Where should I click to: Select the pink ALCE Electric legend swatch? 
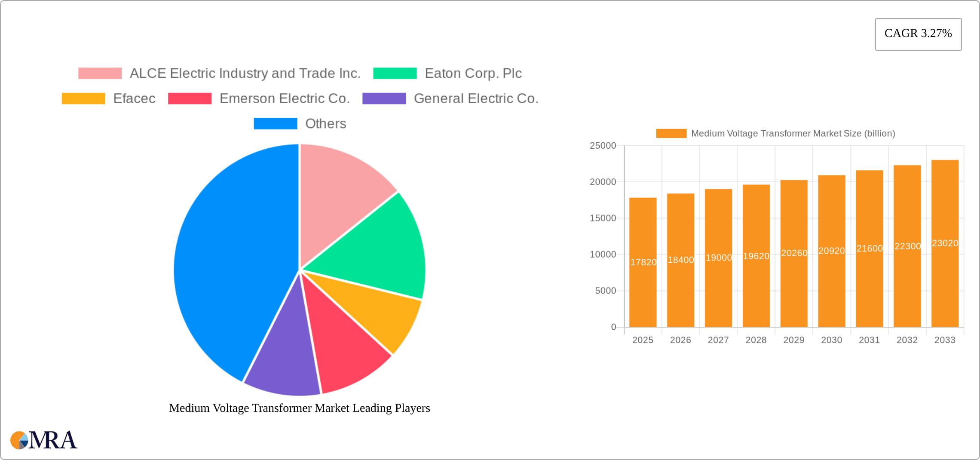[x=100, y=73]
